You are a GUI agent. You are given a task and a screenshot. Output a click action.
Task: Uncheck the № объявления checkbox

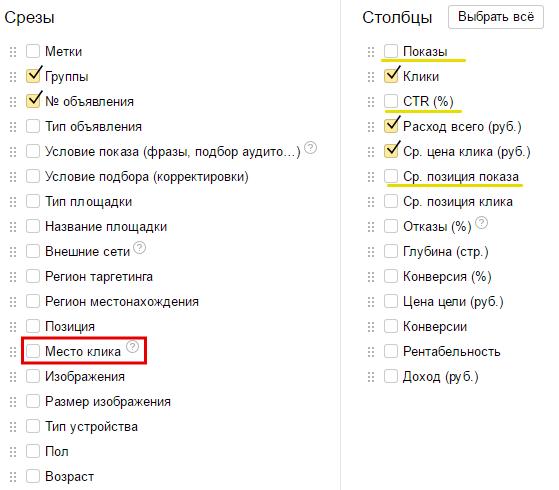(33, 101)
